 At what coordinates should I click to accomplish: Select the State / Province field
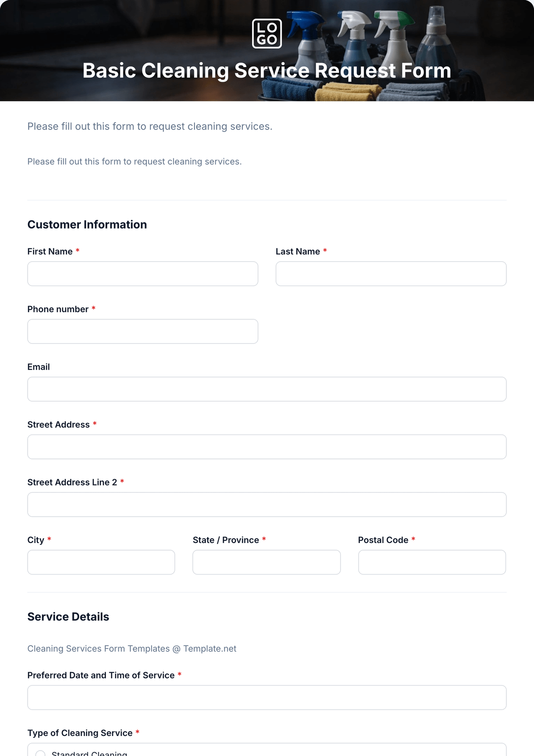(x=267, y=562)
